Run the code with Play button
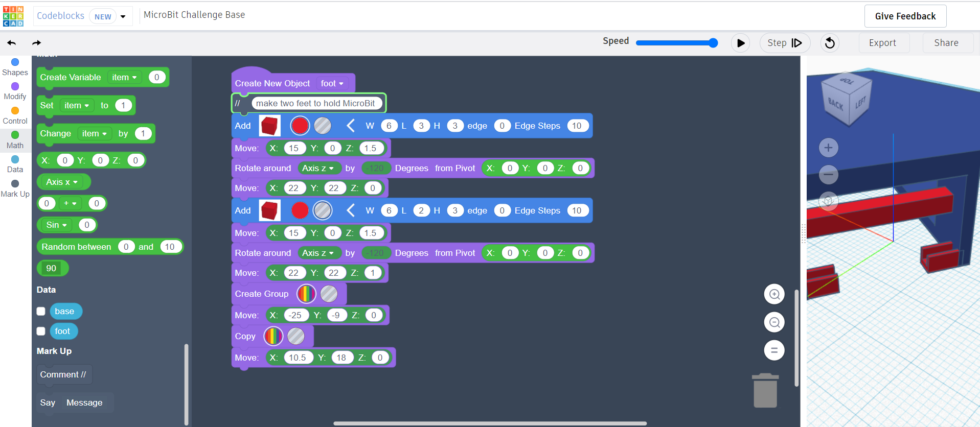Viewport: 980px width, 427px height. (x=740, y=43)
